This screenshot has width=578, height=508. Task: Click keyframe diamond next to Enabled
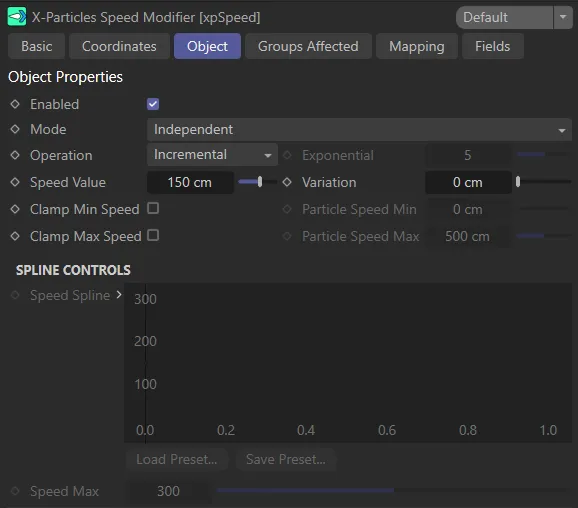click(15, 104)
